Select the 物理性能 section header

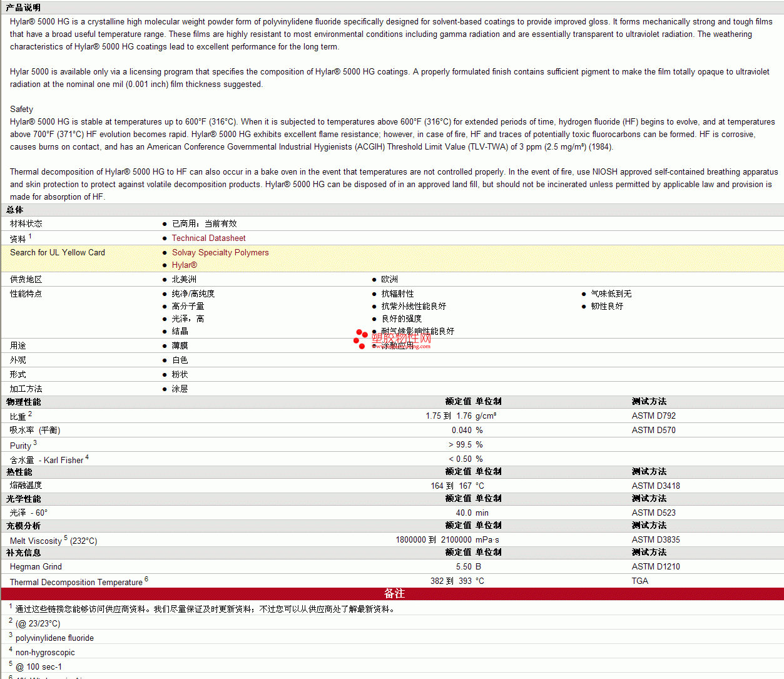pos(24,402)
